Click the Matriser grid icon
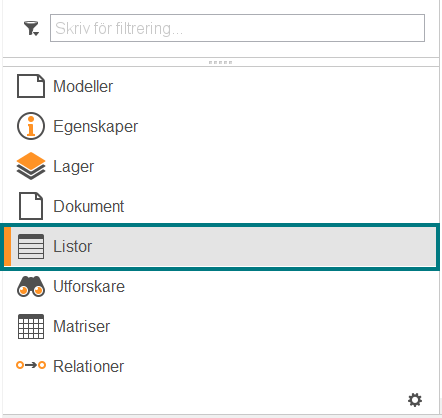This screenshot has width=442, height=418. pos(31,326)
